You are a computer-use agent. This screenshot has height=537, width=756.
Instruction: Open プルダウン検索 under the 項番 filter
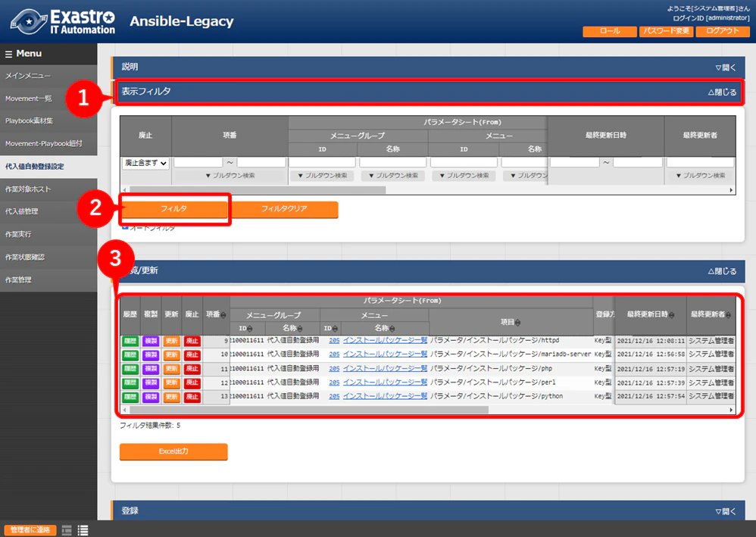coord(230,176)
